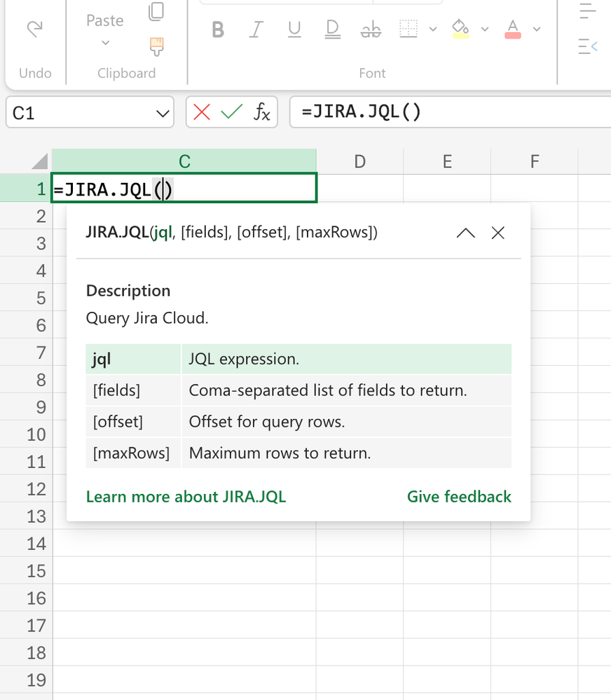Apply yellow fill color to the cell
Viewport: 611px width, 700px height.
point(460,29)
